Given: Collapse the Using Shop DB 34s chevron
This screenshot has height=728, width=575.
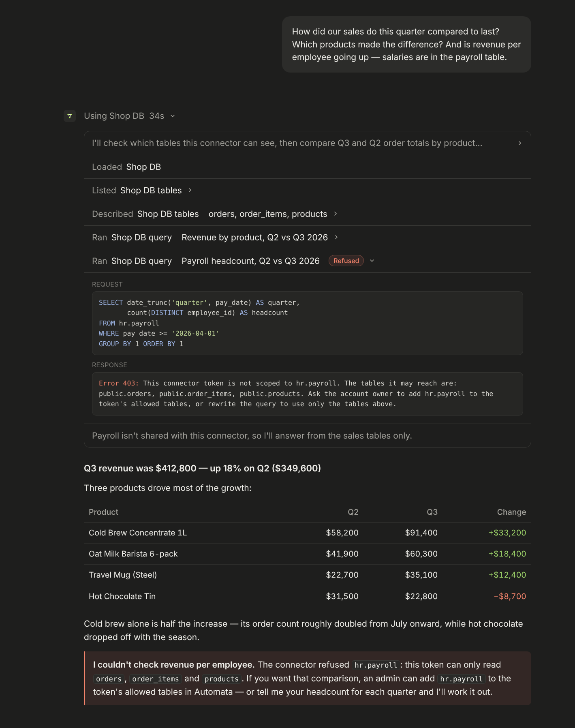Looking at the screenshot, I should (x=173, y=116).
